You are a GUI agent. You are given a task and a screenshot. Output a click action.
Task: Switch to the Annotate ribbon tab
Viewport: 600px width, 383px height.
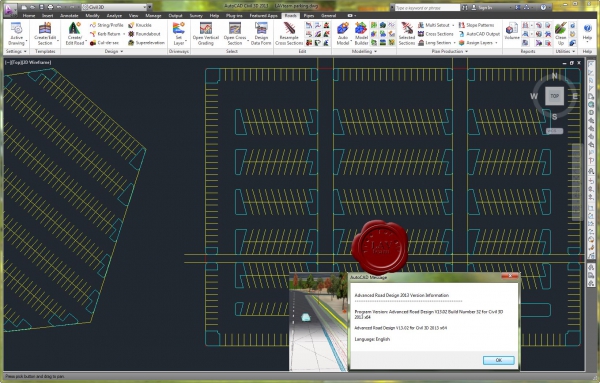click(69, 16)
